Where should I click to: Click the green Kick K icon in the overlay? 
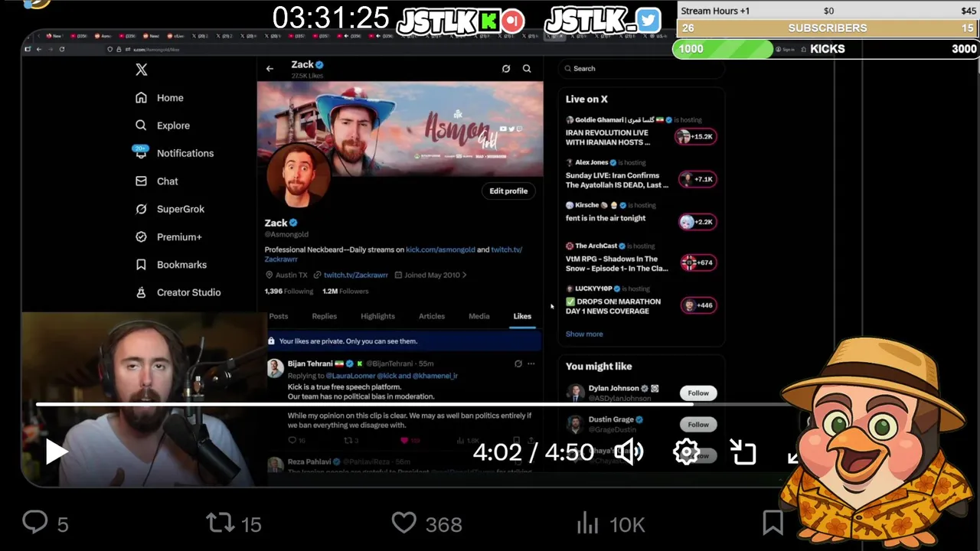[488, 21]
